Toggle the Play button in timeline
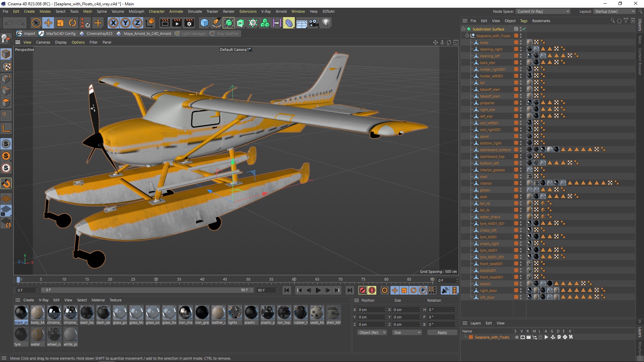644x362 pixels. (318, 290)
